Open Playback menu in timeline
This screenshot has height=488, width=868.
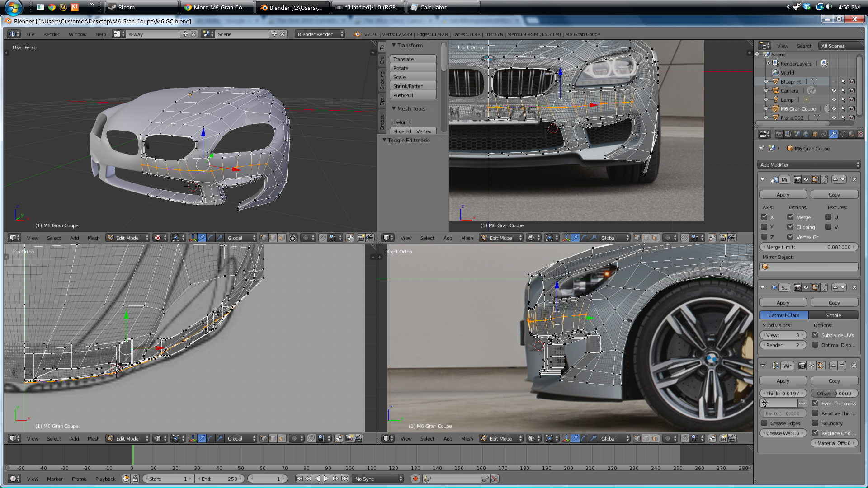105,479
